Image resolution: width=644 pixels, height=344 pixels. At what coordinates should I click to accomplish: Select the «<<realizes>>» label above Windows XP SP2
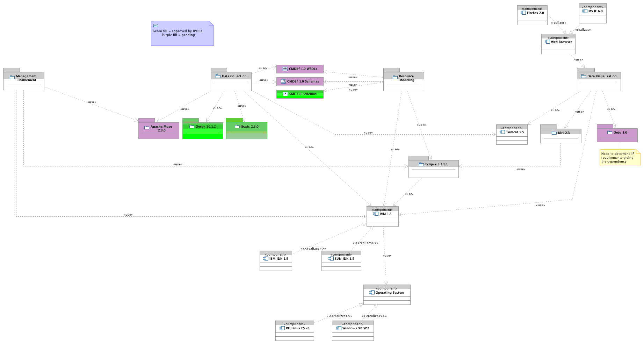click(374, 316)
